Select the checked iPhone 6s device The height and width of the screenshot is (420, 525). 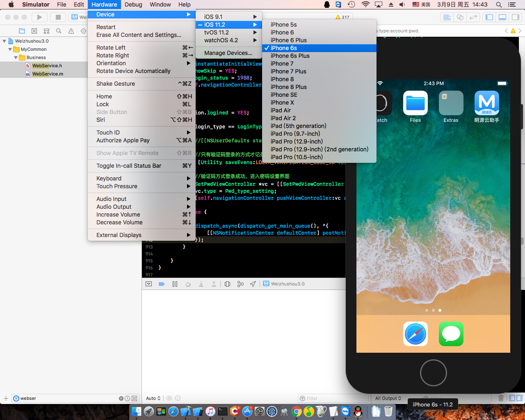(x=319, y=48)
